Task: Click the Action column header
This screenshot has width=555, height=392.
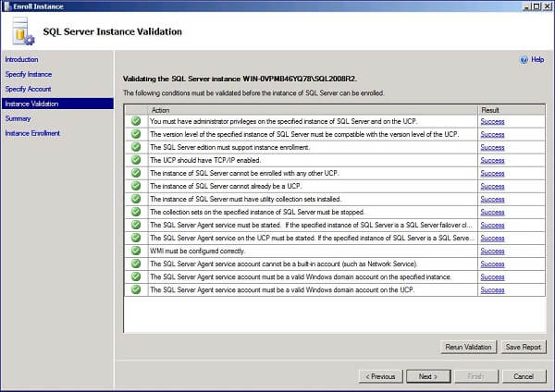Action: tap(313, 110)
